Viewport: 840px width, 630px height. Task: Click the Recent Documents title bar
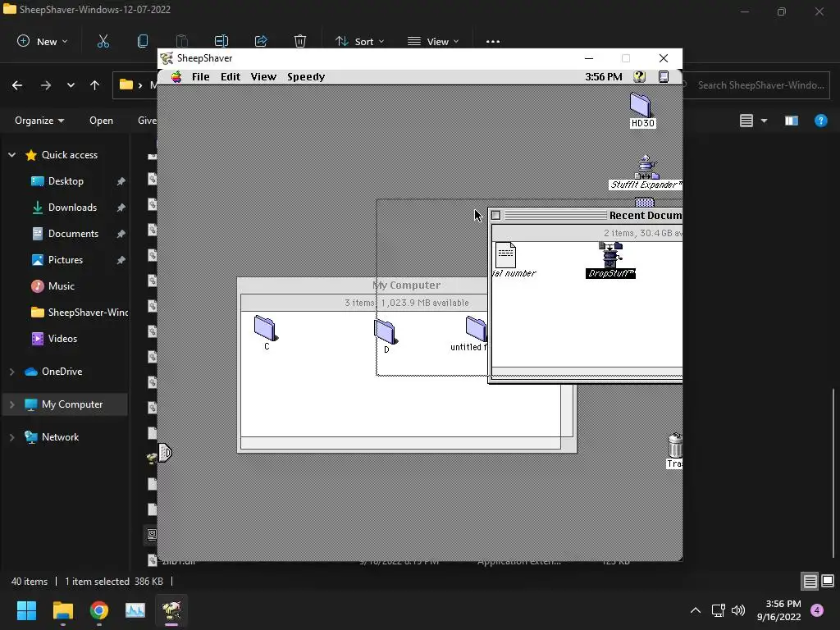[x=587, y=216]
